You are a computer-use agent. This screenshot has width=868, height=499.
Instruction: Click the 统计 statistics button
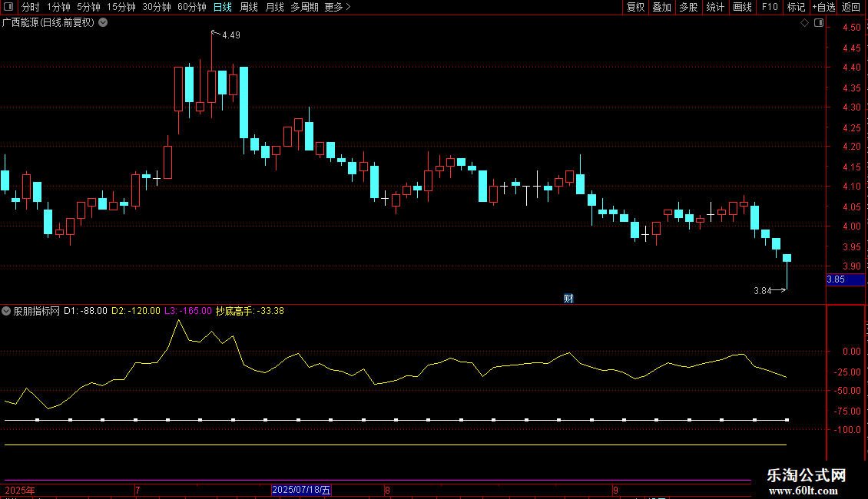(715, 7)
